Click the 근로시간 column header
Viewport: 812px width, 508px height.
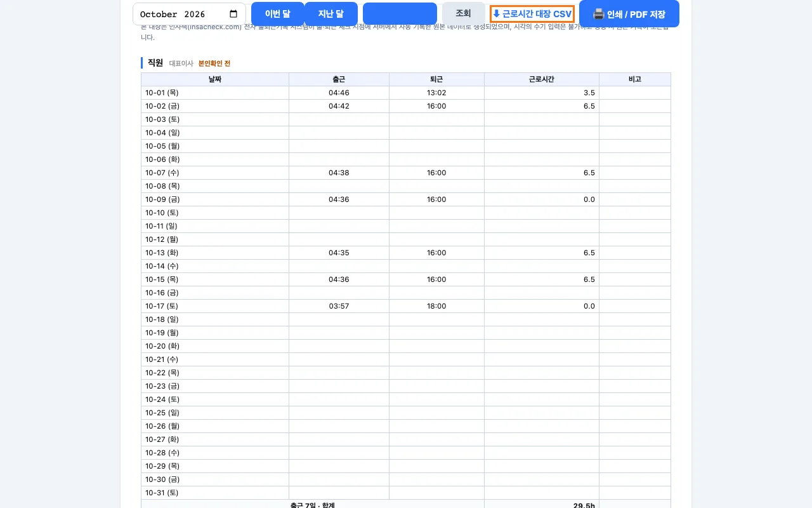[542, 79]
